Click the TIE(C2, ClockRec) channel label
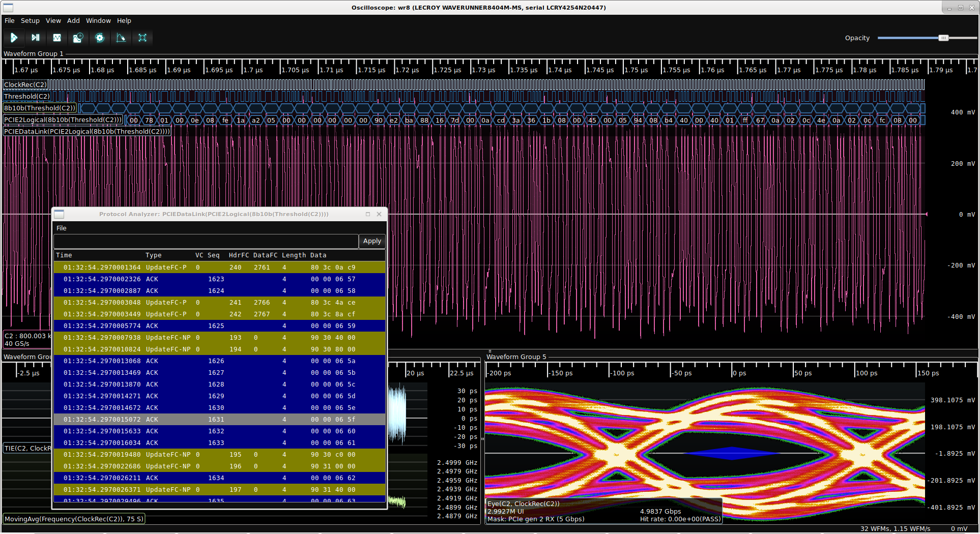Image resolution: width=980 pixels, height=534 pixels. pyautogui.click(x=27, y=449)
